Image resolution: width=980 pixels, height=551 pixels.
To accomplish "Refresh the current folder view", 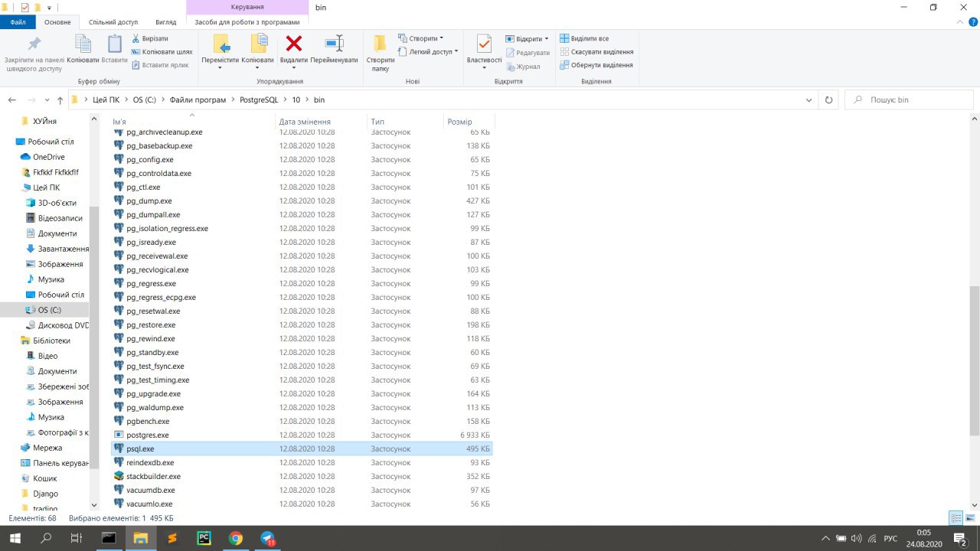I will click(x=828, y=99).
